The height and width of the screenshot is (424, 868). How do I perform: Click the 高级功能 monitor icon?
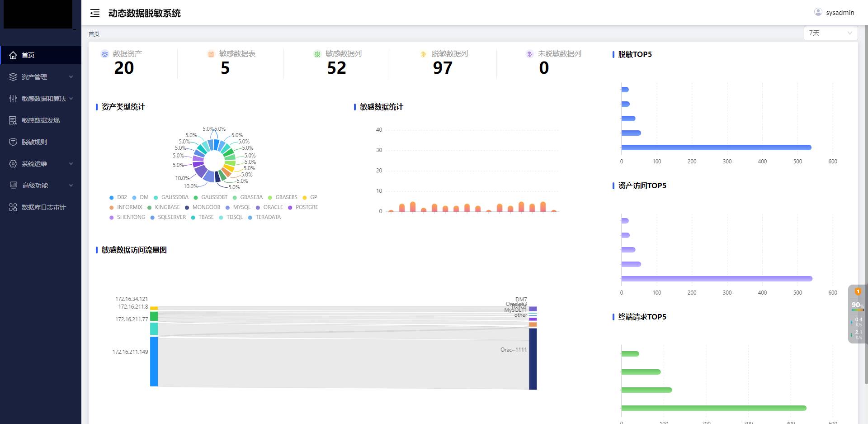[x=14, y=185]
